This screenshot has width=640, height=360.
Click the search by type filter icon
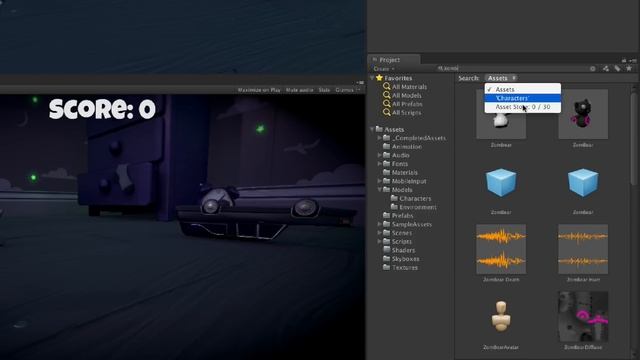coord(606,69)
